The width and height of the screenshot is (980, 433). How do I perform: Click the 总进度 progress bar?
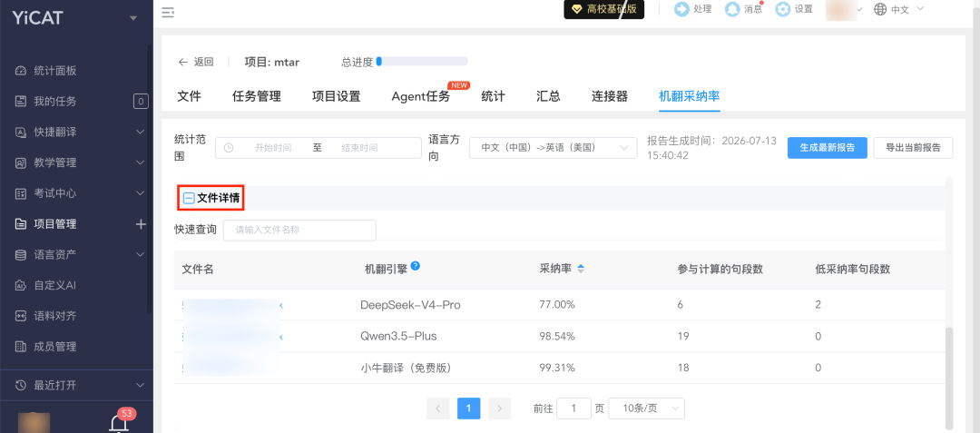422,61
